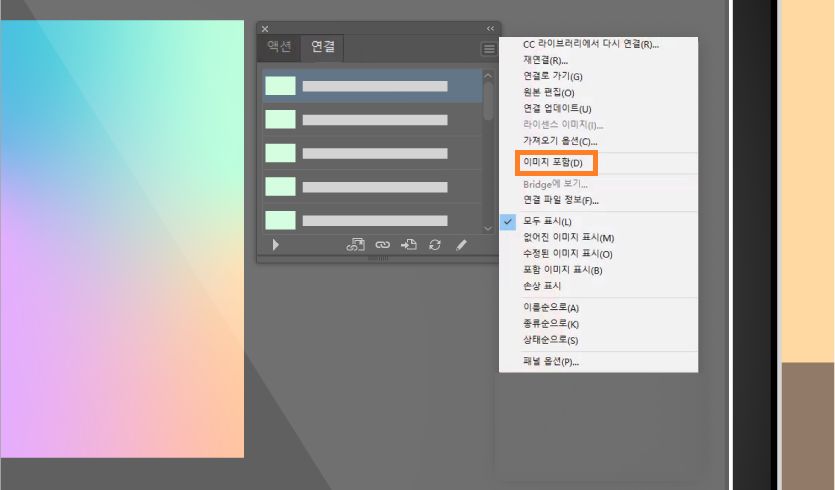835x490 pixels.
Task: Enable 없어진 이미지 표시(M) filter
Action: pyautogui.click(x=568, y=238)
